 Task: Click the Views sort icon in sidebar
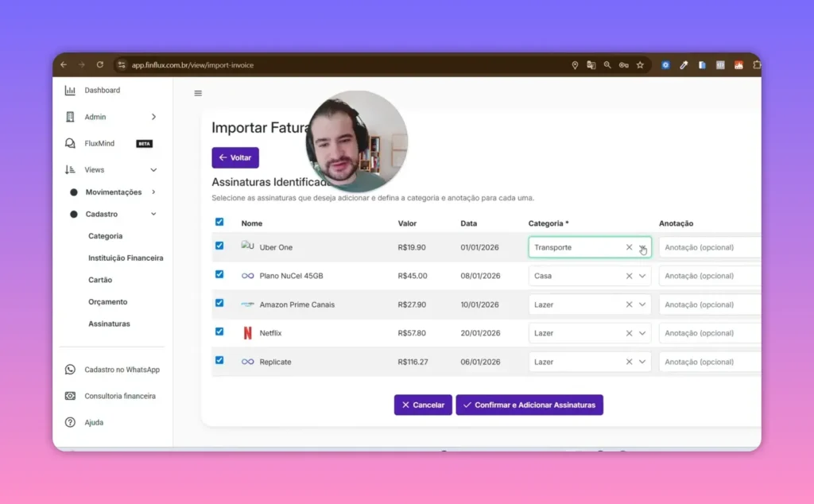[x=69, y=169]
